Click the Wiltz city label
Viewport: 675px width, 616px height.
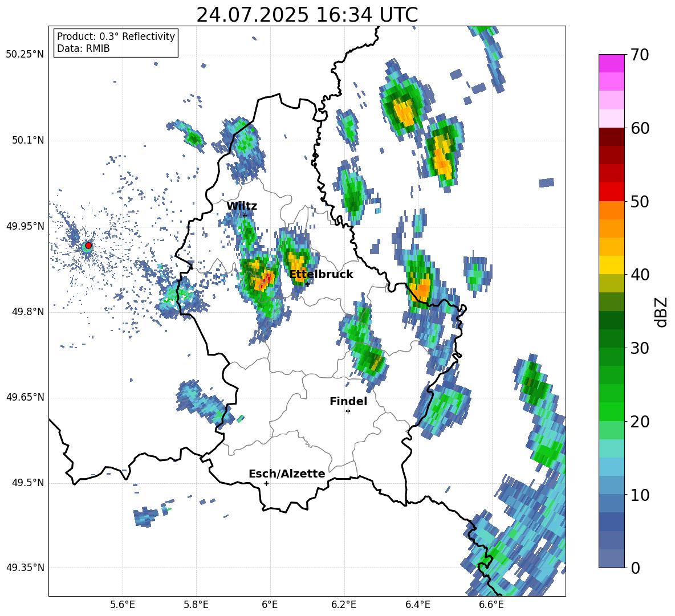point(242,206)
